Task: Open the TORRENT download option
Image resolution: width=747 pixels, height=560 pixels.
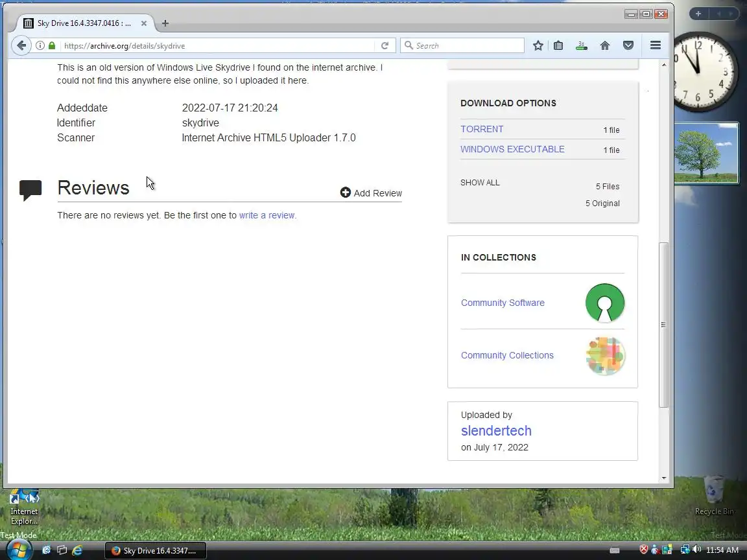Action: tap(482, 129)
